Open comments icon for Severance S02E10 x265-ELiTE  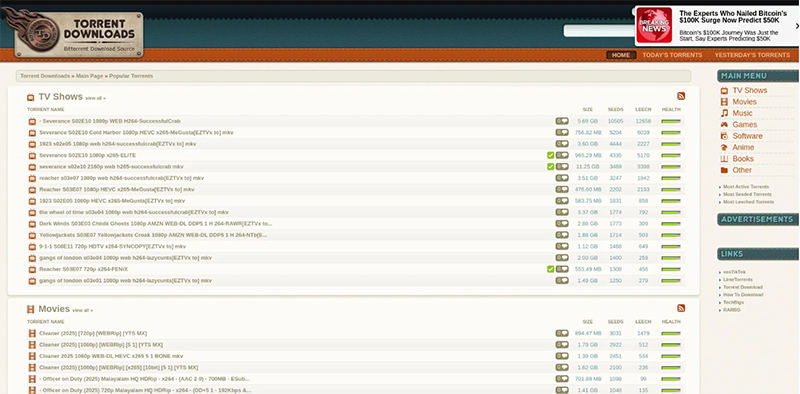[562, 155]
